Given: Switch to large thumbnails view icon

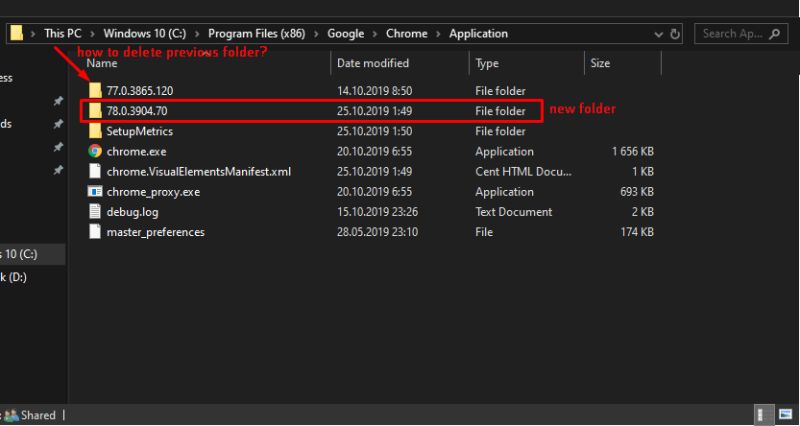Looking at the screenshot, I should pyautogui.click(x=786, y=414).
